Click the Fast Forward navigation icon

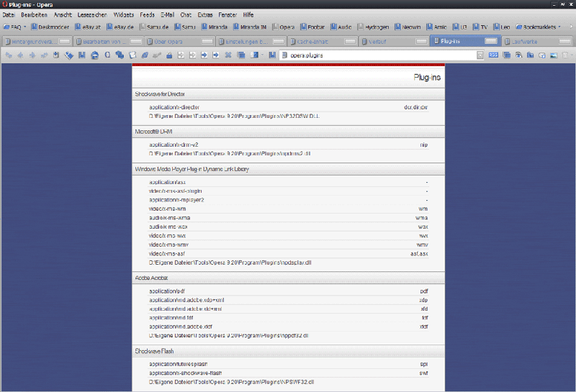(44, 55)
